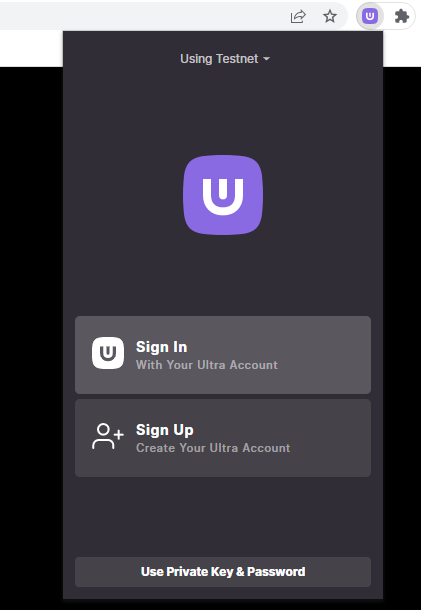The height and width of the screenshot is (610, 421).
Task: Click the share this page icon
Action: click(298, 16)
